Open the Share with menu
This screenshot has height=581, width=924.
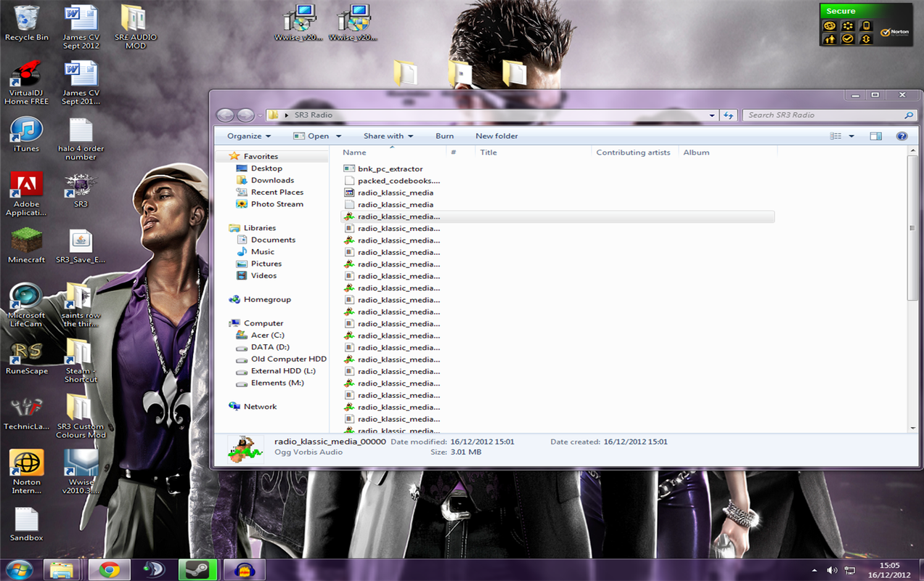point(388,136)
